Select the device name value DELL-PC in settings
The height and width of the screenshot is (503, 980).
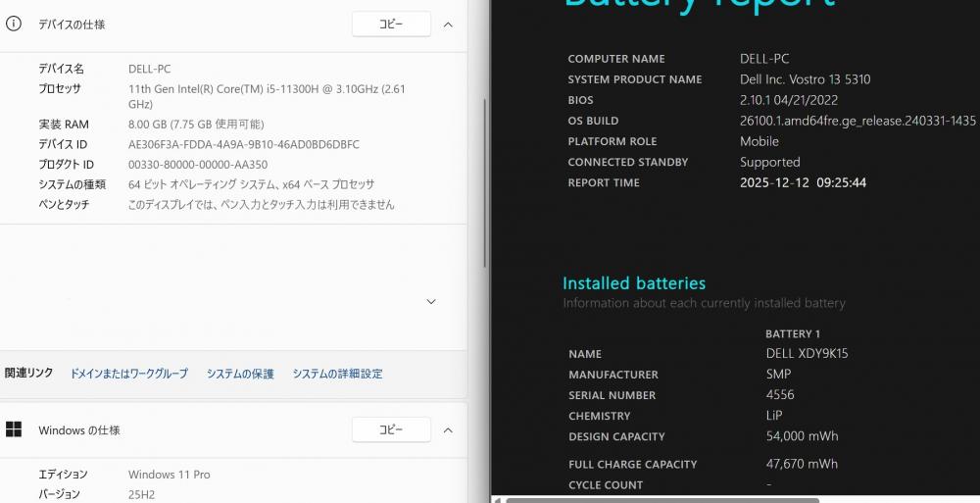pyautogui.click(x=149, y=69)
